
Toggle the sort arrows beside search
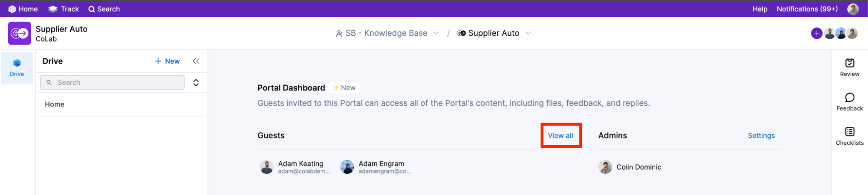tap(196, 83)
